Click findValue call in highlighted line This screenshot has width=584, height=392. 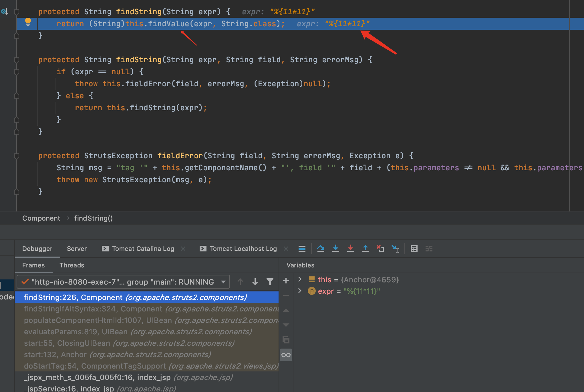click(168, 24)
